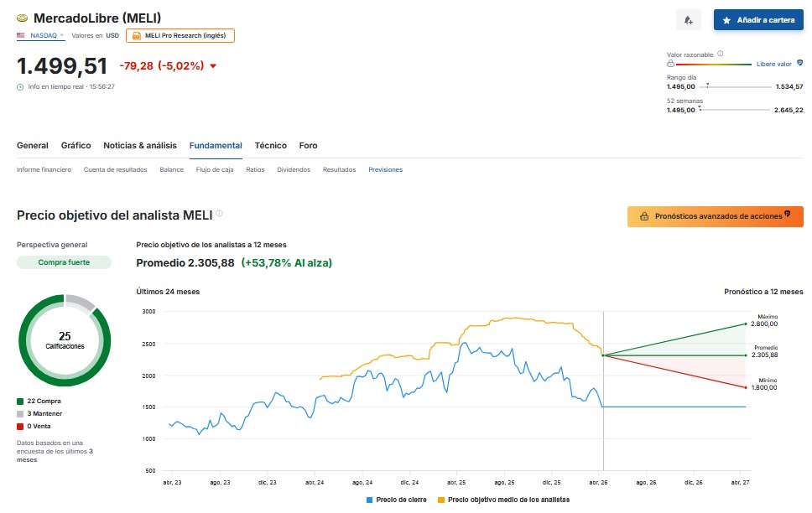
Task: Open MELI Pro Research (inglés) button
Action: (x=180, y=36)
